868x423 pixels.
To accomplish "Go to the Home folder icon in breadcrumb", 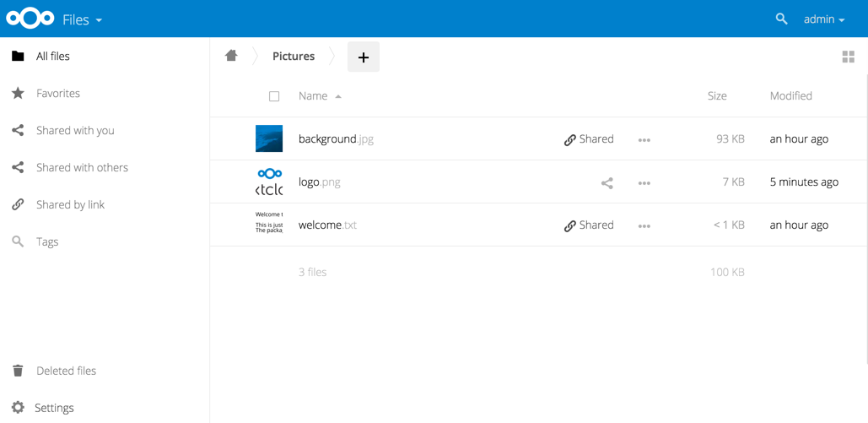I will pyautogui.click(x=231, y=56).
